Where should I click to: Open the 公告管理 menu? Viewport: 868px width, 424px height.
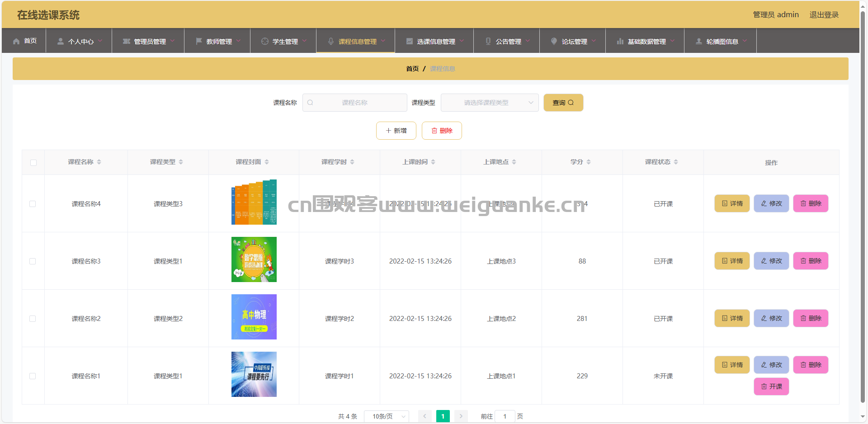(x=507, y=41)
